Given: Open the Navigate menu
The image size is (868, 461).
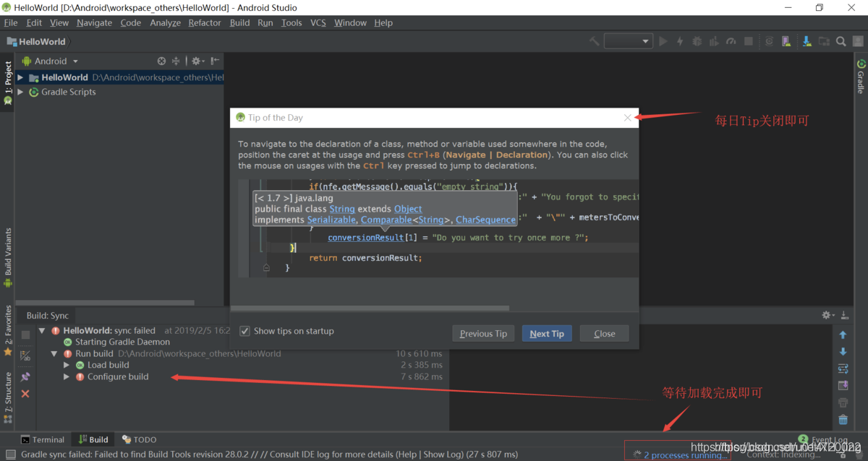Looking at the screenshot, I should click(94, 22).
